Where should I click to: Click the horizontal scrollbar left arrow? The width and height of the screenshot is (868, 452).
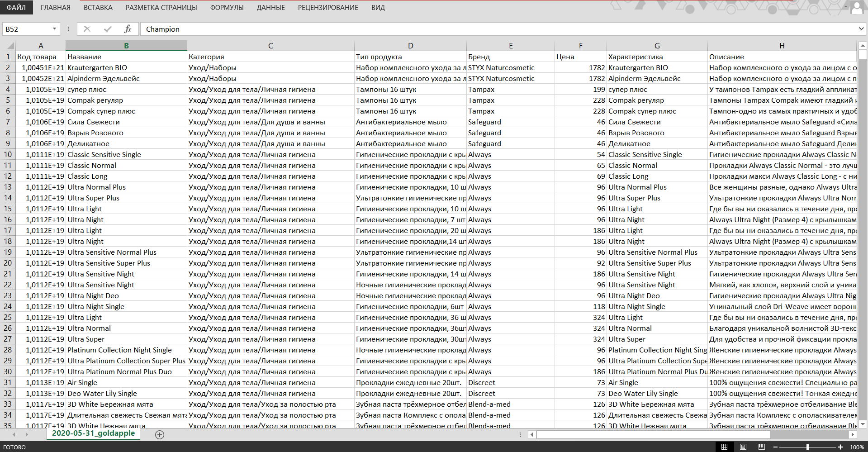tap(532, 434)
